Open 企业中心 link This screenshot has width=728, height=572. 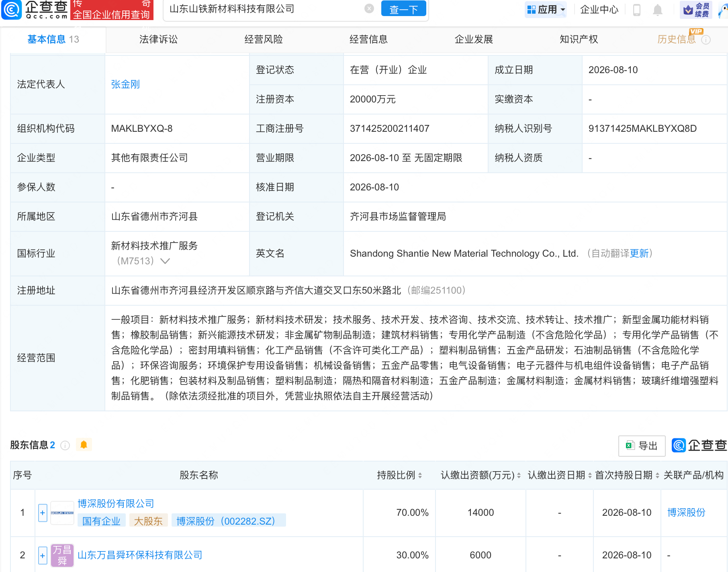(599, 10)
